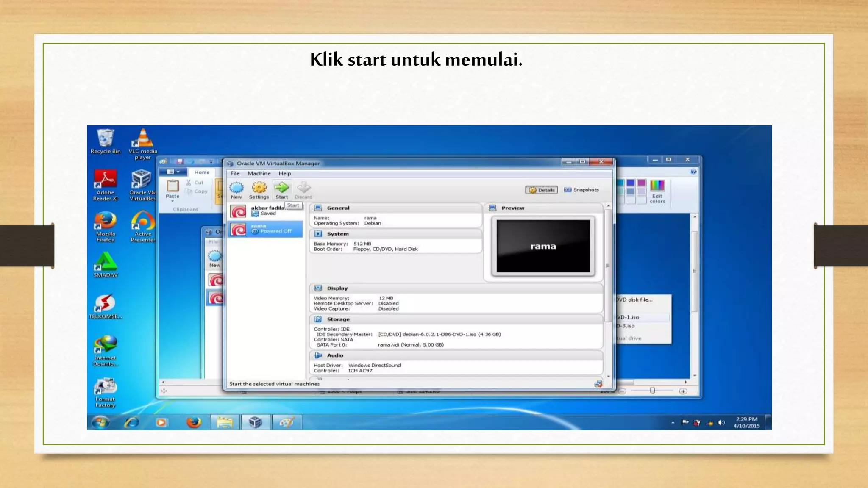
Task: Click the Paint help question mark icon
Action: (x=693, y=172)
